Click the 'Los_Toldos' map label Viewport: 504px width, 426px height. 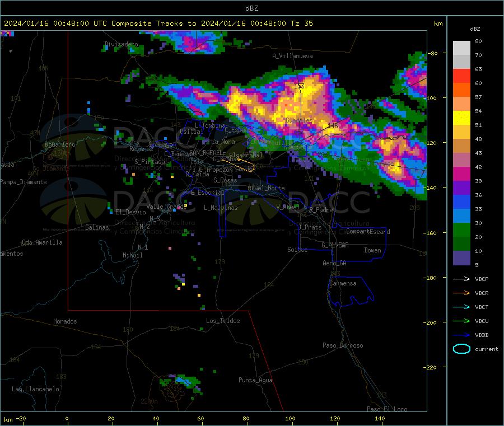tap(223, 321)
